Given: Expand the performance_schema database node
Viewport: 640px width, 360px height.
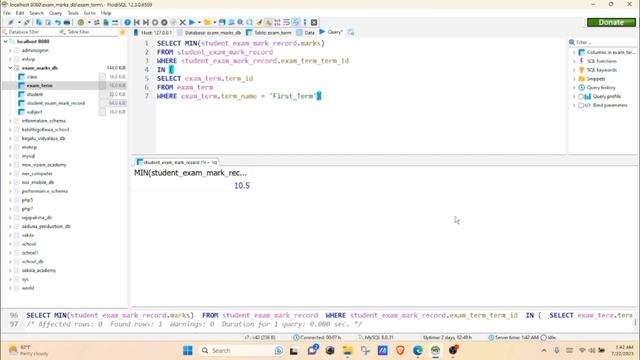Looking at the screenshot, I should (10, 191).
